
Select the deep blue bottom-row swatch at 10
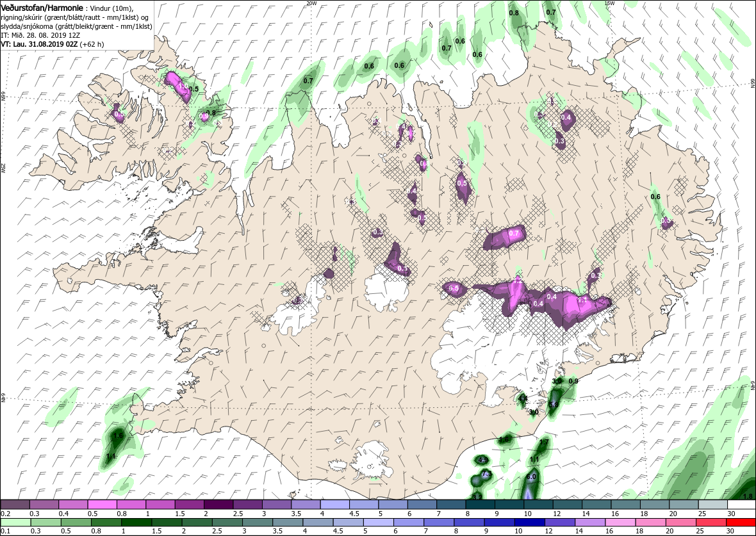pyautogui.click(x=529, y=523)
